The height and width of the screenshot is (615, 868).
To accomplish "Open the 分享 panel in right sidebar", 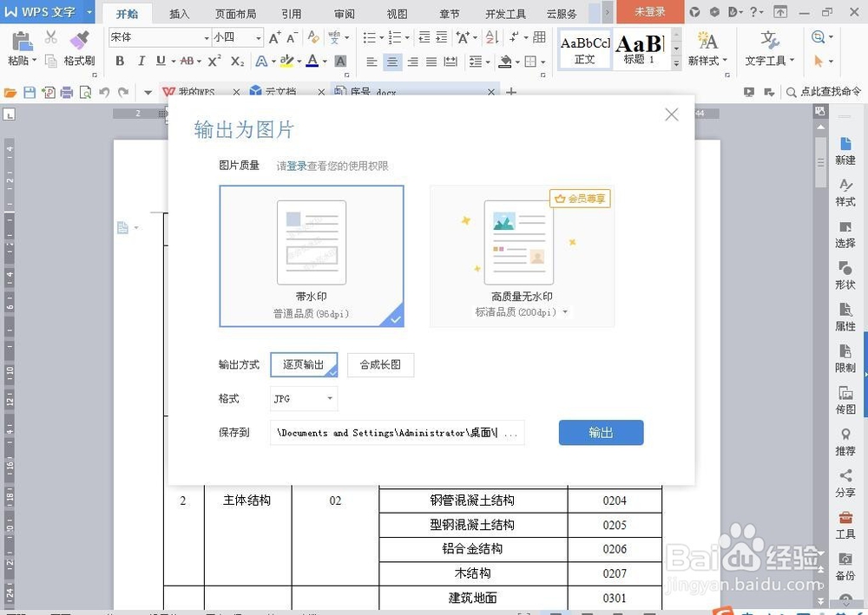I will 845,481.
